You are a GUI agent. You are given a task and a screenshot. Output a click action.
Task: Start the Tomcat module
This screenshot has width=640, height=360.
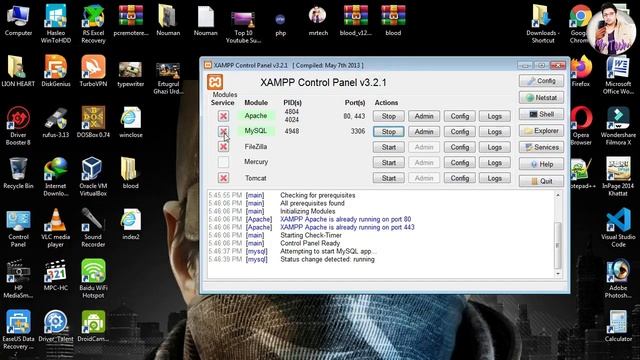(x=389, y=178)
